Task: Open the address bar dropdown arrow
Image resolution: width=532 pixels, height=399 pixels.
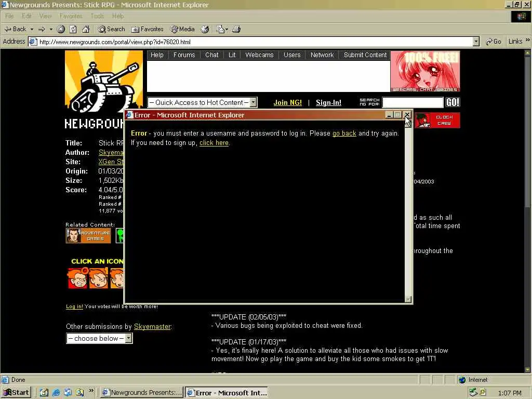Action: 476,42
